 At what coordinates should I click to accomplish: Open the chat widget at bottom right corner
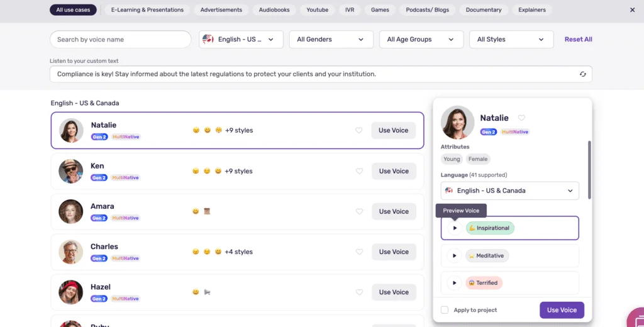(x=636, y=318)
